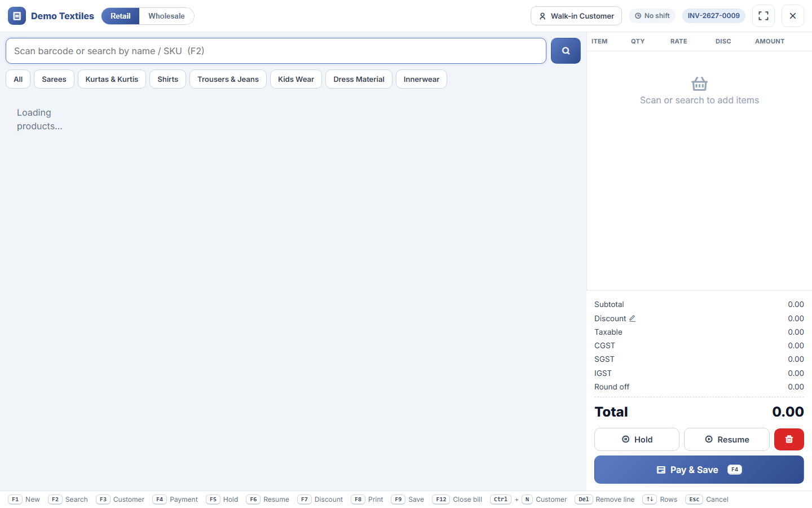This screenshot has height=508, width=812.
Task: Close the POS screen with X
Action: tap(793, 16)
